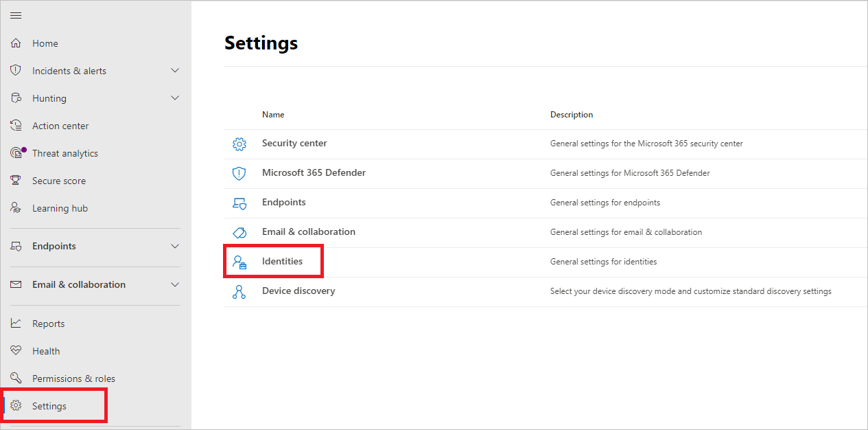This screenshot has height=430, width=868.
Task: Open the Endpoints settings link
Action: (x=284, y=203)
